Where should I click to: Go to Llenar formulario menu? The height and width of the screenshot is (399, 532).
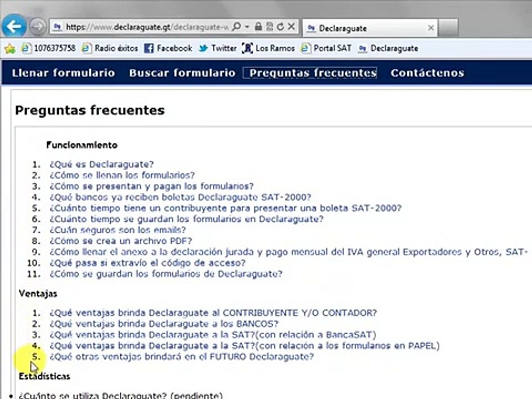click(63, 73)
